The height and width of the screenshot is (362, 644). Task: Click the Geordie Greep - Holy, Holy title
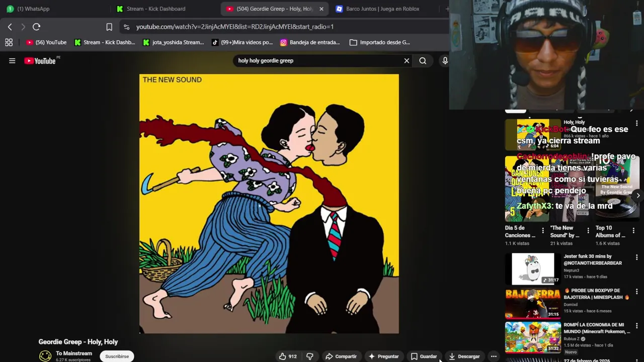78,342
